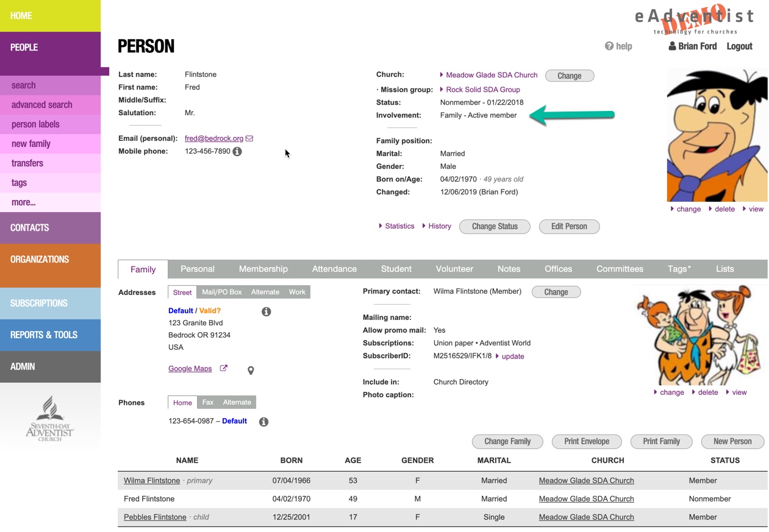The image size is (769, 532).
Task: Open the Google Maps link
Action: tap(190, 369)
